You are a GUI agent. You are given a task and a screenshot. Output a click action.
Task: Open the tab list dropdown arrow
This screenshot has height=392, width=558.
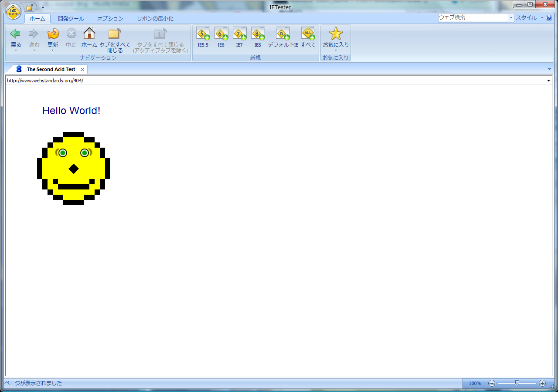(549, 69)
